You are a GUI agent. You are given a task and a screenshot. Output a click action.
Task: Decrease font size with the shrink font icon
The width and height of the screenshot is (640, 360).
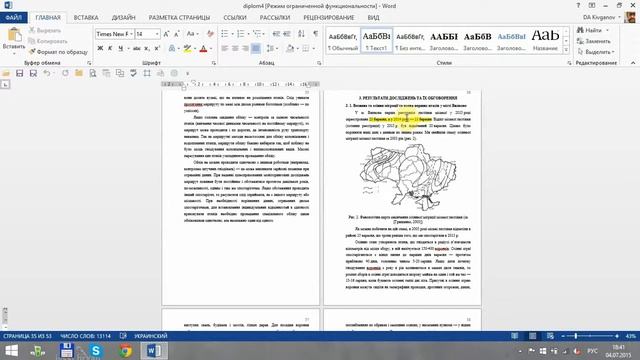177,34
